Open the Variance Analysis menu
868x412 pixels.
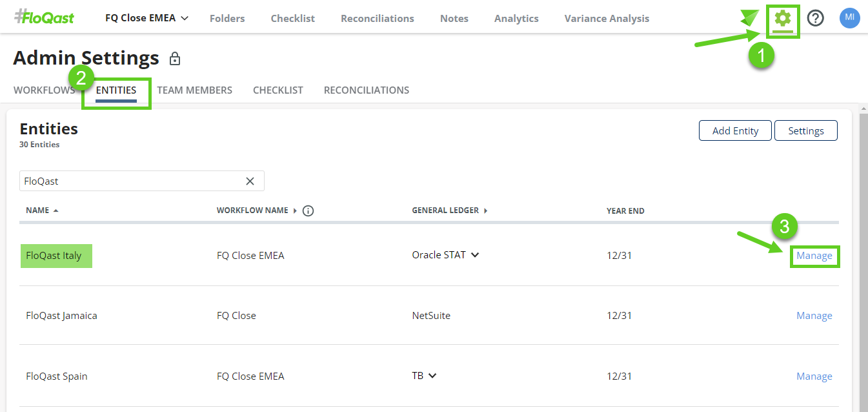[607, 18]
